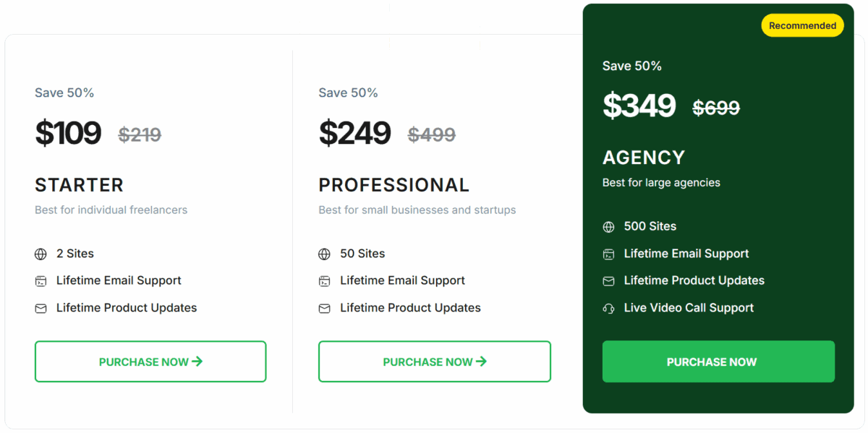Click the globe icon beside 500 Sites

pos(608,227)
